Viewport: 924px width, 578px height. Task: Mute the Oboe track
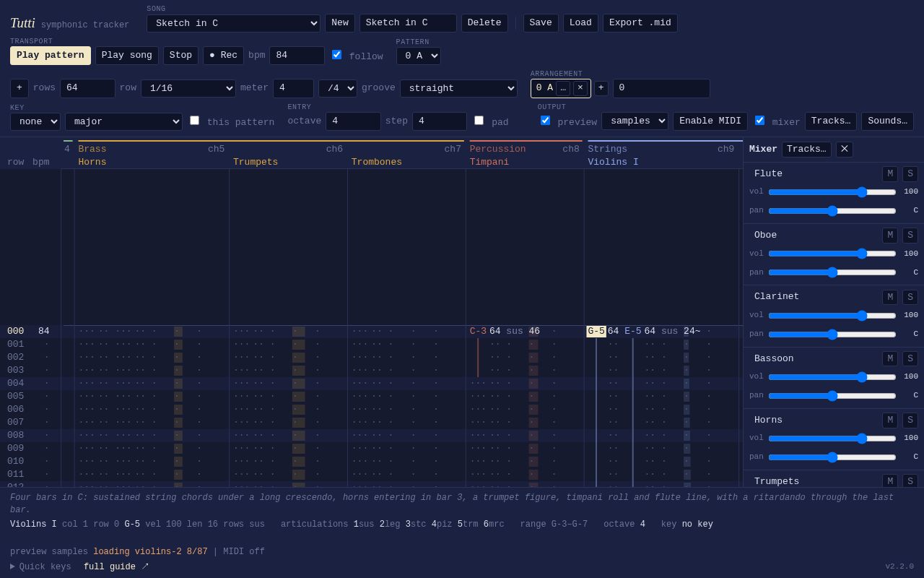point(890,236)
